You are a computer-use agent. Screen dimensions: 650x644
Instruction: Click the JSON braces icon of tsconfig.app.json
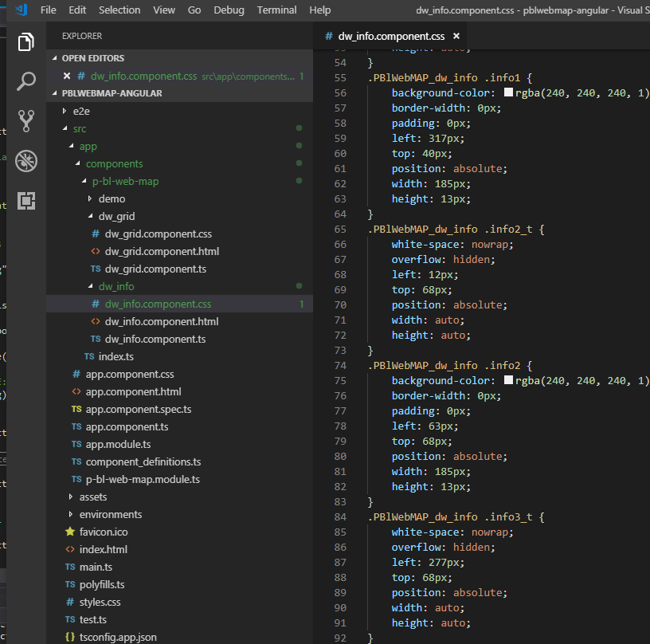[x=70, y=637]
